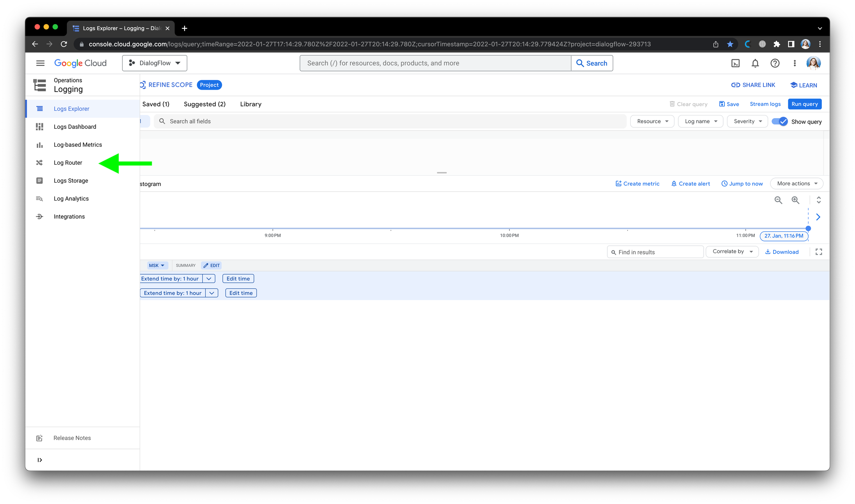Reload the page in the browser
The image size is (855, 504).
[64, 44]
